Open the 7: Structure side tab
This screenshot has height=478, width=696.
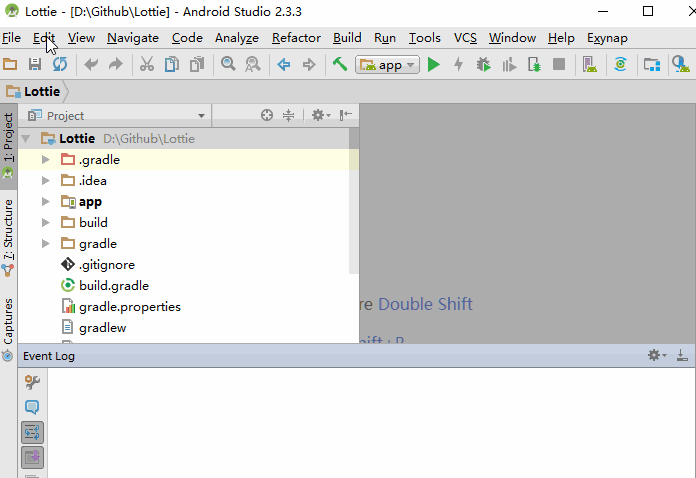[8, 238]
